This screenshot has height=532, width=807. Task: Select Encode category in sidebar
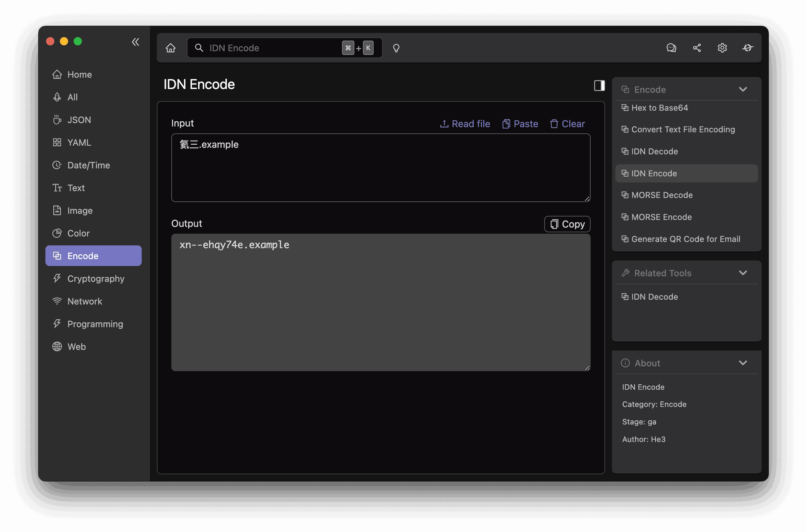point(94,256)
